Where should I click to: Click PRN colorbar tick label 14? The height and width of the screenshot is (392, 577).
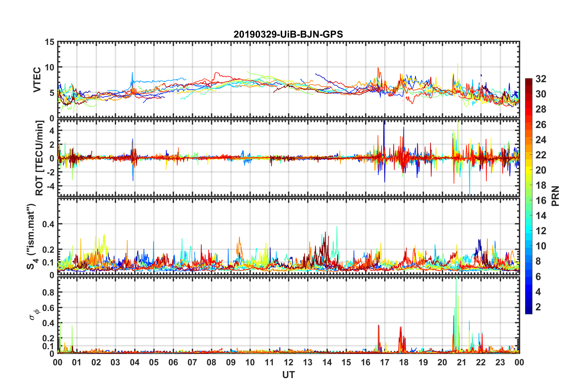pyautogui.click(x=541, y=215)
